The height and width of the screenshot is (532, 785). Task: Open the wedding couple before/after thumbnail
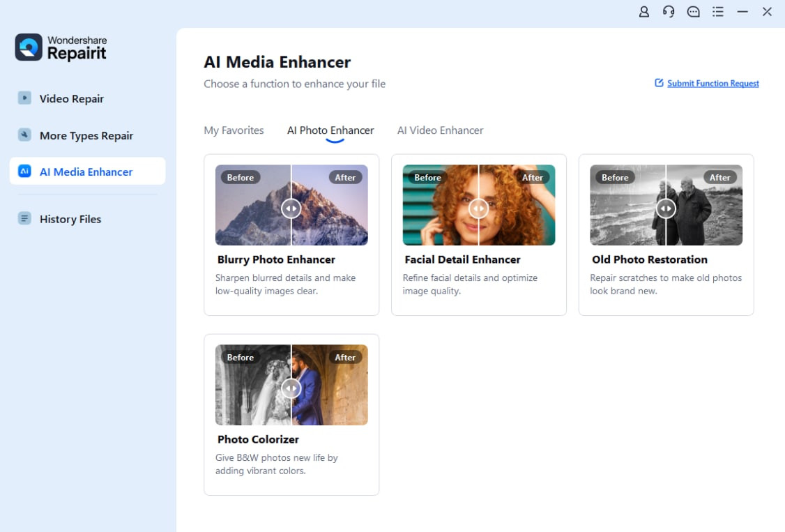[x=291, y=384]
